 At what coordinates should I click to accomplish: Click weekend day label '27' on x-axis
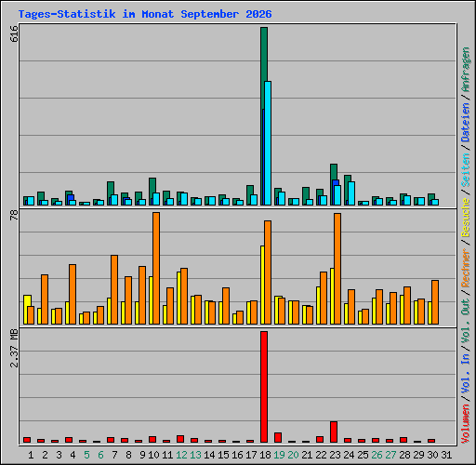click(390, 455)
